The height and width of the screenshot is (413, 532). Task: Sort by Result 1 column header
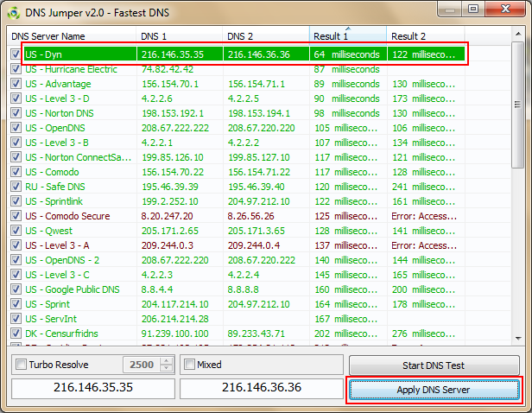tap(348, 36)
